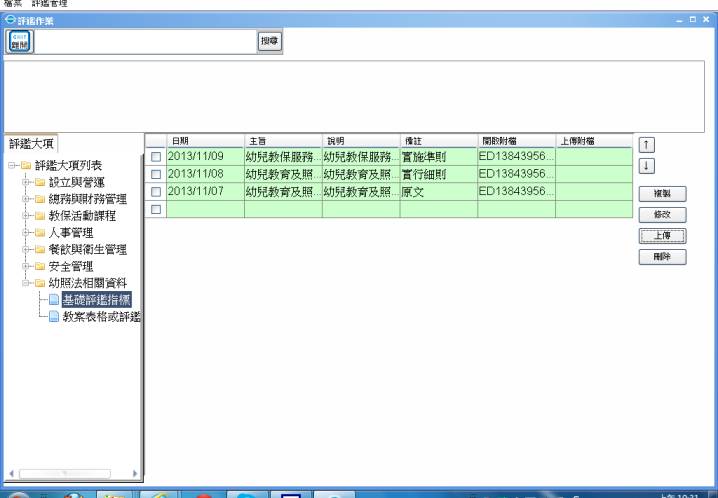718x498 pixels.
Task: Toggle the checkbox for the 2013/11/07 row
Action: click(155, 191)
